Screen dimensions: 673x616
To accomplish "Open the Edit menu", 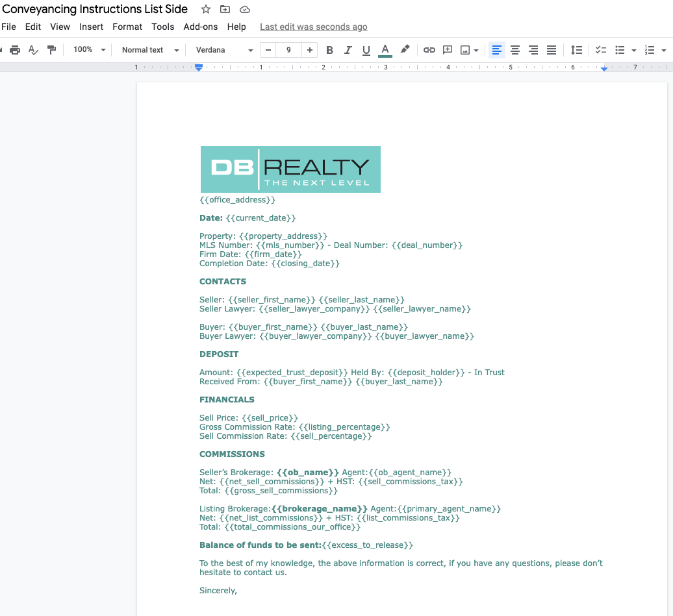I will pos(33,27).
